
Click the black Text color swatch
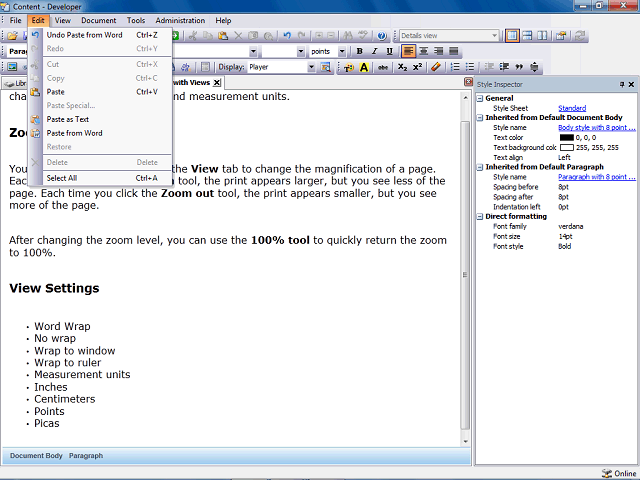tap(567, 138)
